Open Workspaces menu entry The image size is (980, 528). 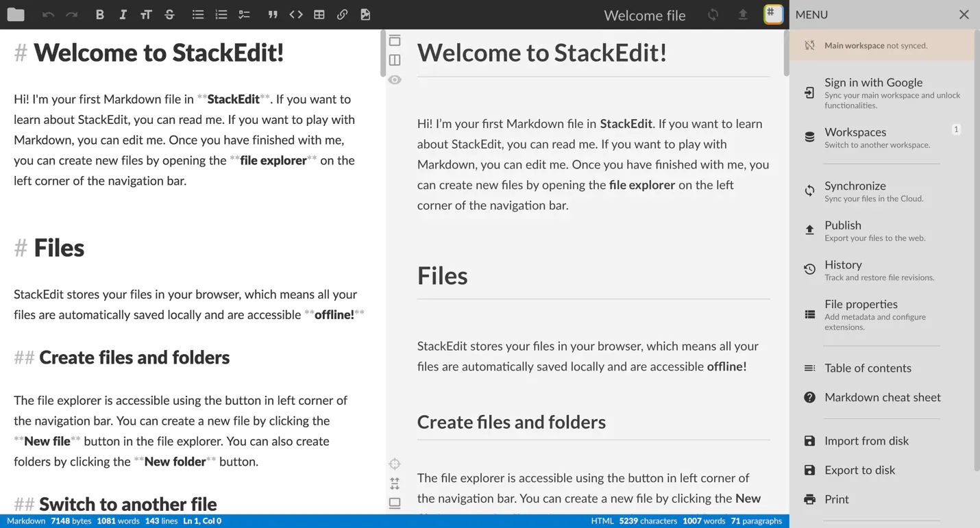[882, 137]
